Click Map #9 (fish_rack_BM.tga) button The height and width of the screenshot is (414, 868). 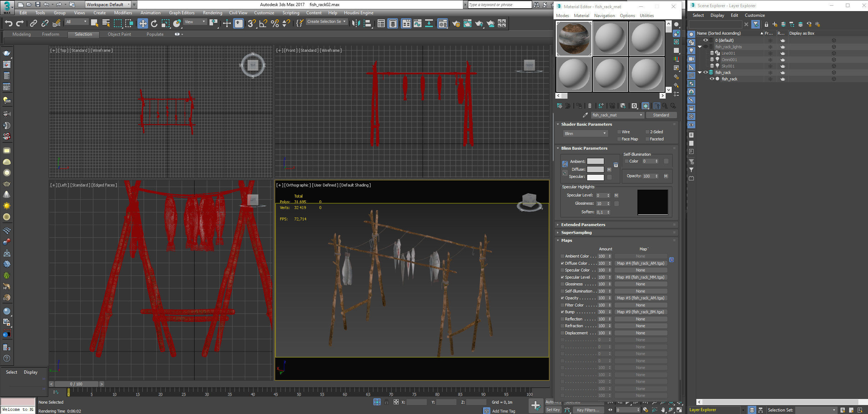coord(641,312)
